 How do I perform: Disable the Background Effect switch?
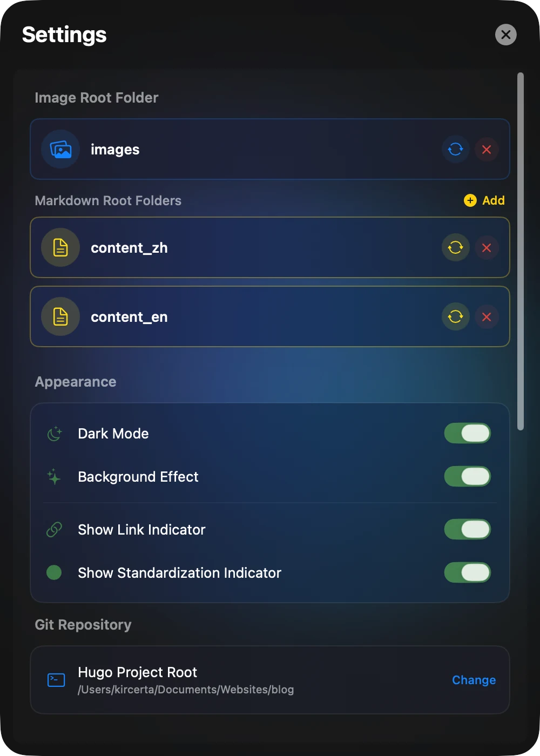pos(468,476)
